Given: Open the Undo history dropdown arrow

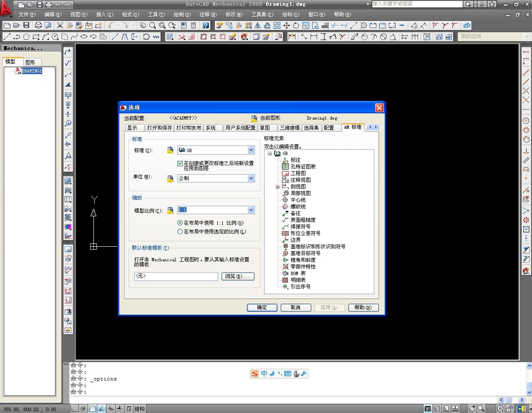Looking at the screenshot, I should (118, 25).
